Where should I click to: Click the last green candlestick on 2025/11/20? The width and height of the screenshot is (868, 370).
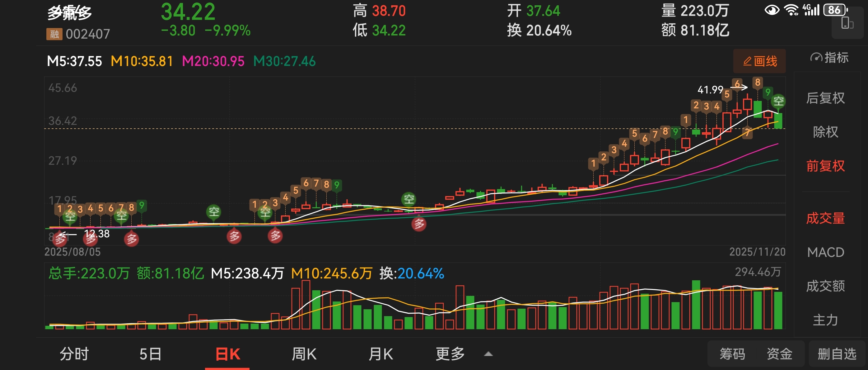[x=778, y=121]
